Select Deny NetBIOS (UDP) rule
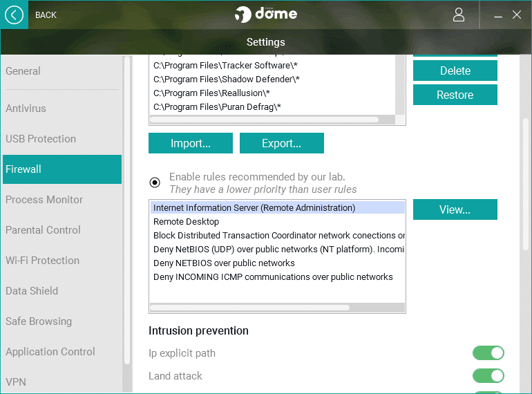 pos(278,250)
